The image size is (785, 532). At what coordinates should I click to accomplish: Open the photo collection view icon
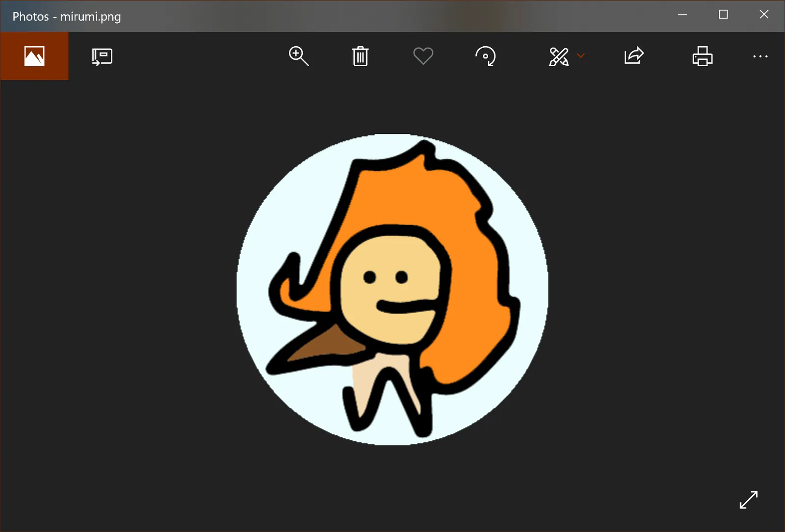tap(34, 56)
